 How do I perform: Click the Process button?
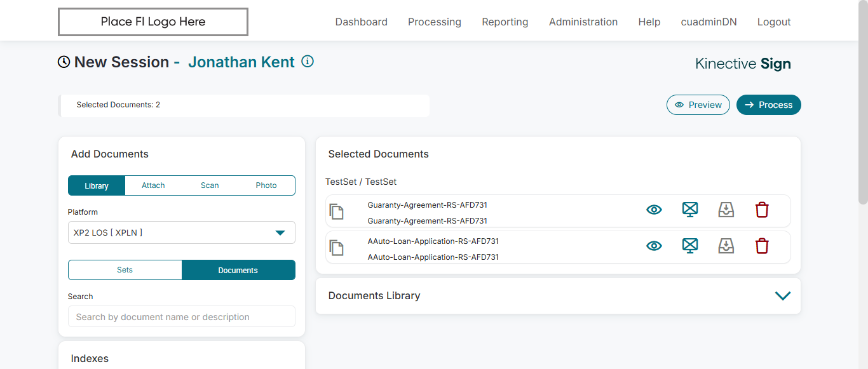[768, 105]
